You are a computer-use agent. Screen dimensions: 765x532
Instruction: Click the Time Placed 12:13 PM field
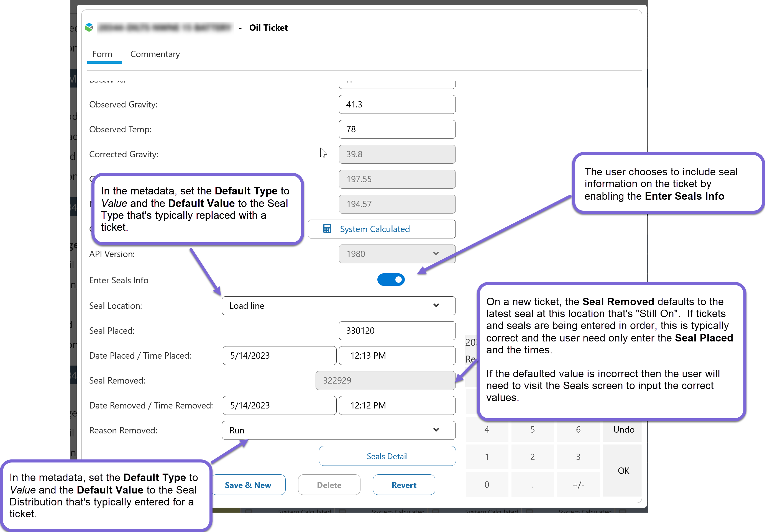[396, 355]
